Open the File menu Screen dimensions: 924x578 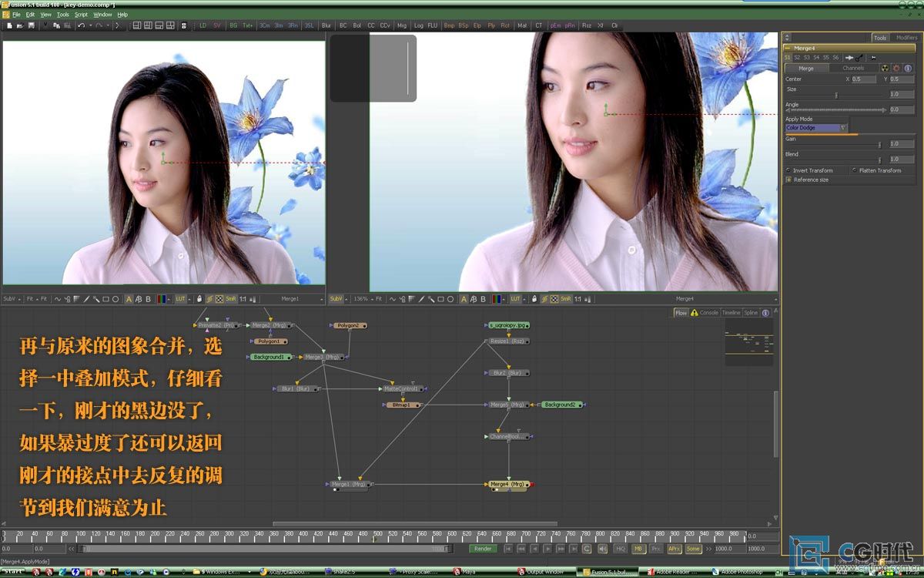click(x=16, y=15)
